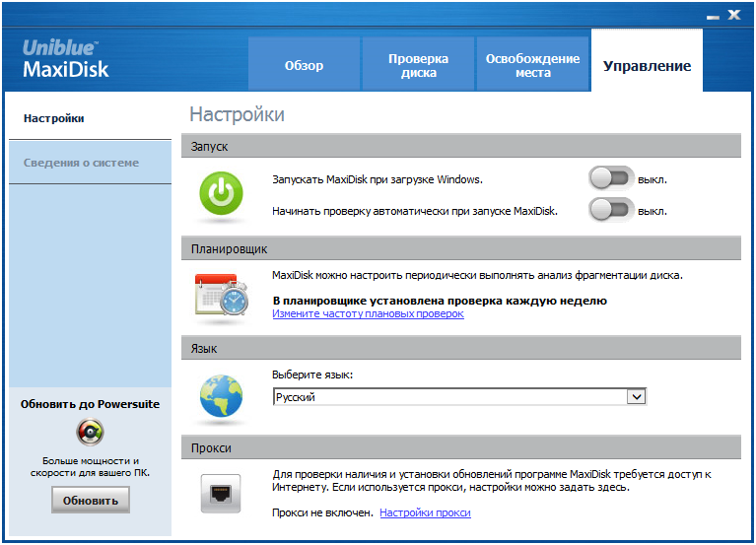Click the Выберите язык: label
This screenshot has width=756, height=545.
pos(312,375)
